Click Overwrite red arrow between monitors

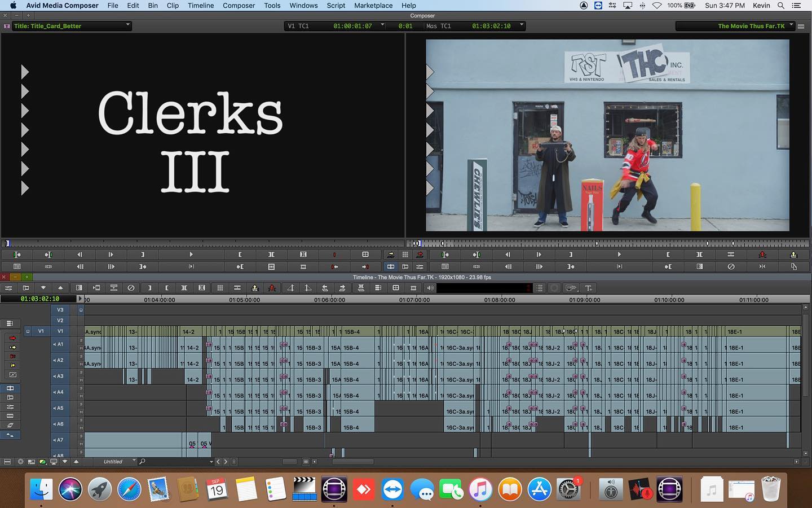[x=420, y=255]
